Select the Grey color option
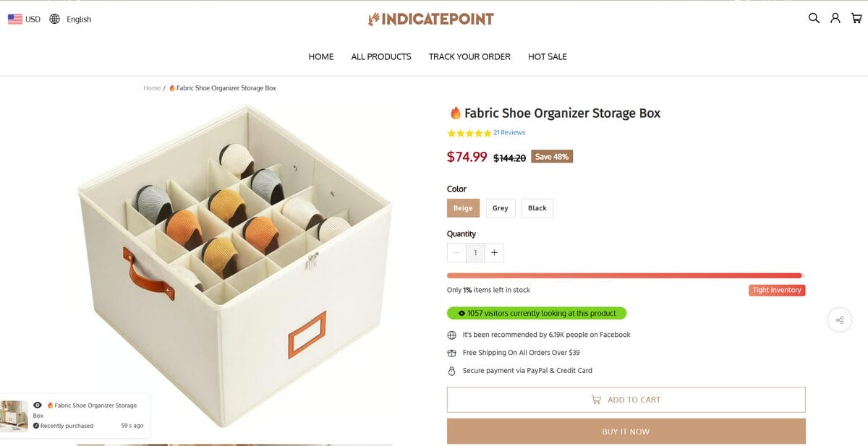The height and width of the screenshot is (446, 868). click(x=500, y=207)
